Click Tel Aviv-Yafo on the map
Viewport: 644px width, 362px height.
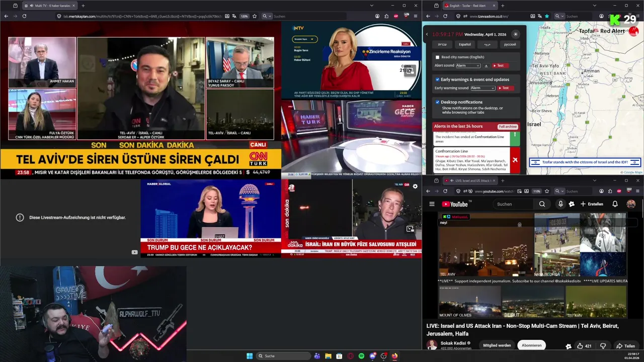pos(545,66)
